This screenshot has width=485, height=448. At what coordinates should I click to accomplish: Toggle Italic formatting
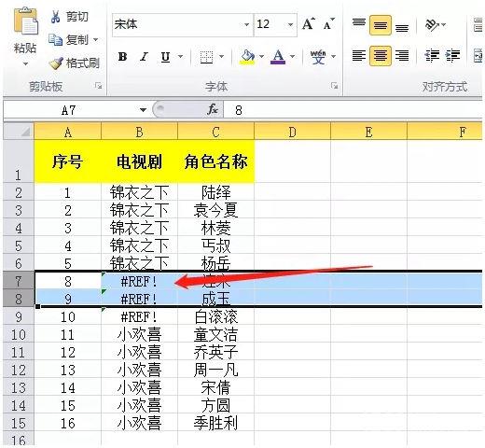tap(144, 57)
